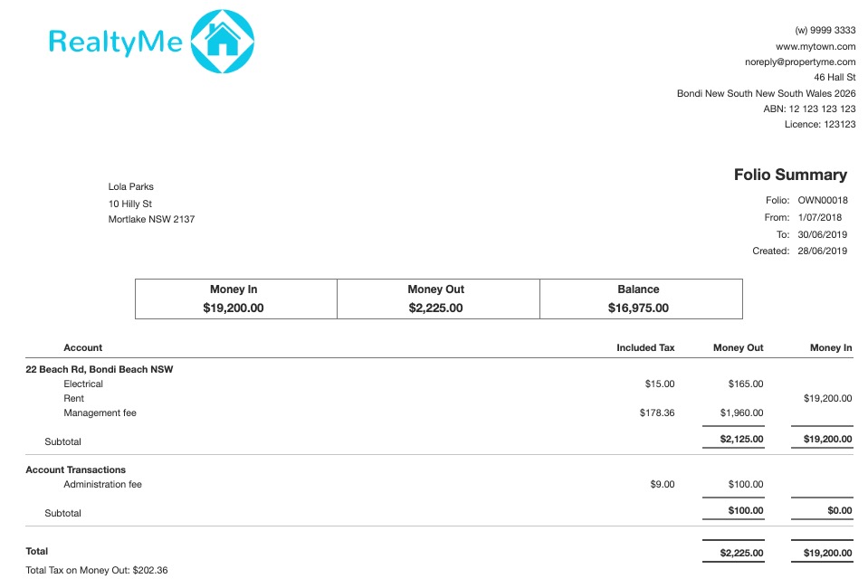Select the Total Tax on Money Out: $202.36 line
Image resolution: width=868 pixels, height=588 pixels.
[x=96, y=570]
